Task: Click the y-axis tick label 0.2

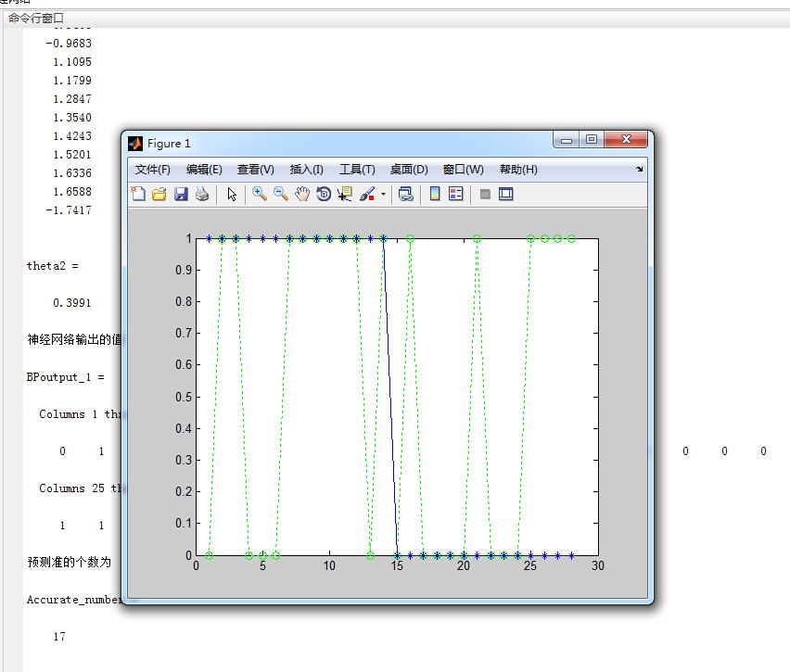Action: click(184, 491)
